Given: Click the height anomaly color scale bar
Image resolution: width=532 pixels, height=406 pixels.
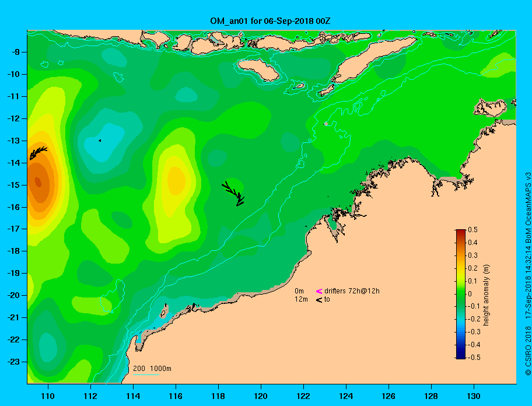Looking at the screenshot, I should pyautogui.click(x=461, y=294).
